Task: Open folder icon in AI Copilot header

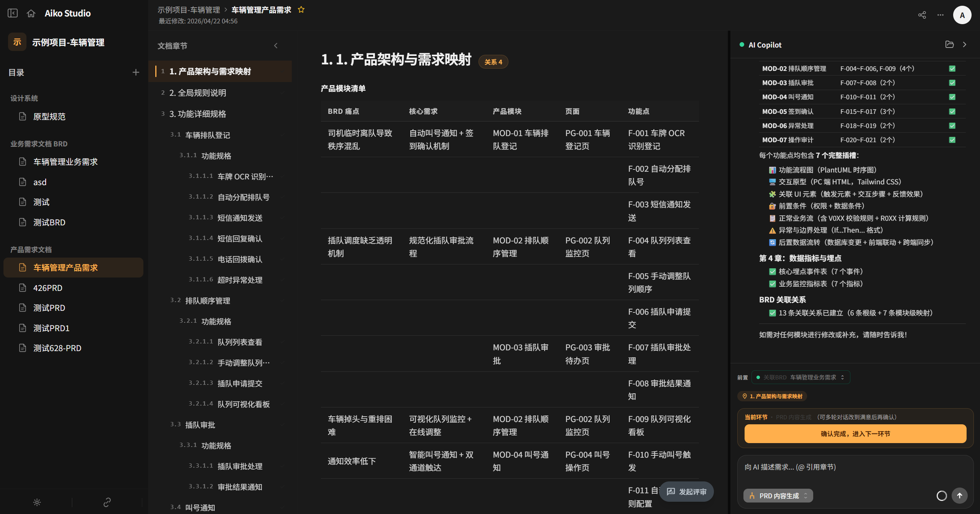Action: (x=949, y=44)
